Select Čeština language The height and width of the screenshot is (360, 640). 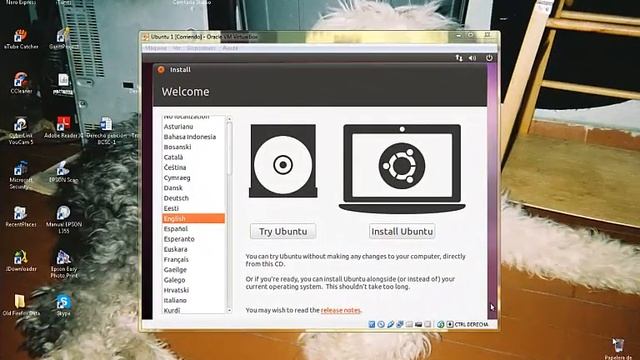[193, 167]
